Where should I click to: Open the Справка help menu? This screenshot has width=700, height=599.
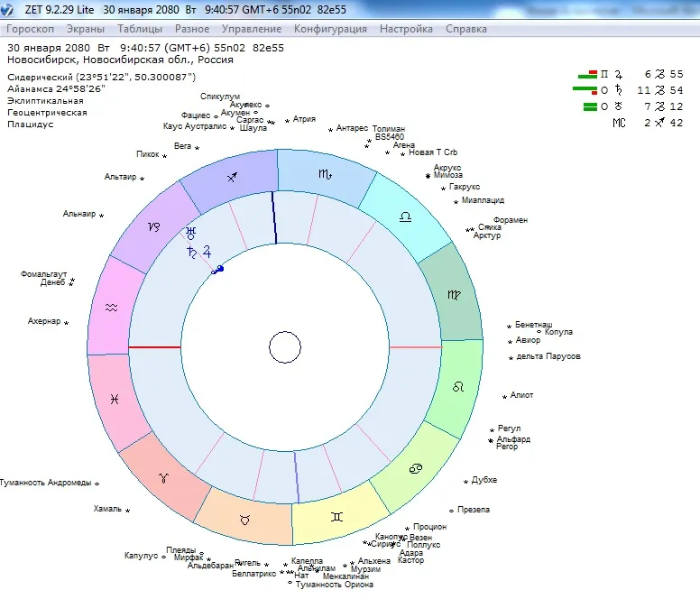click(x=466, y=29)
